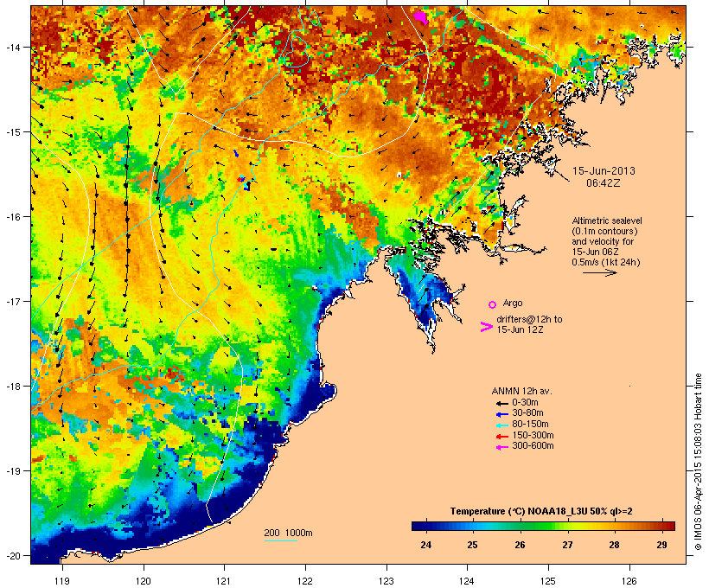Image resolution: width=709 pixels, height=588 pixels.
Task: Click the 0.5m/s velocity scale arrow
Action: [x=600, y=272]
